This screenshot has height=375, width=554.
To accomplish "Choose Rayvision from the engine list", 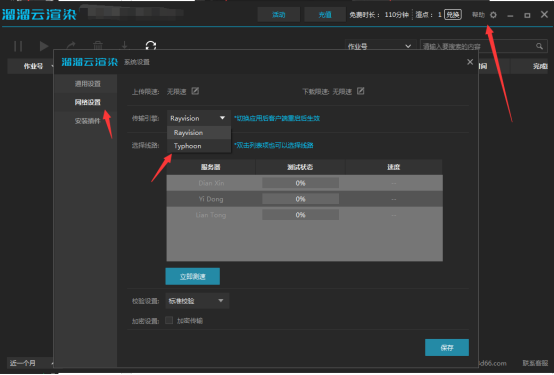I will [199, 133].
